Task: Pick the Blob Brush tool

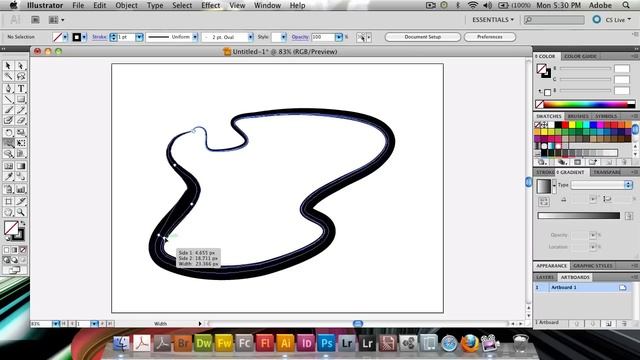Action: click(8, 120)
